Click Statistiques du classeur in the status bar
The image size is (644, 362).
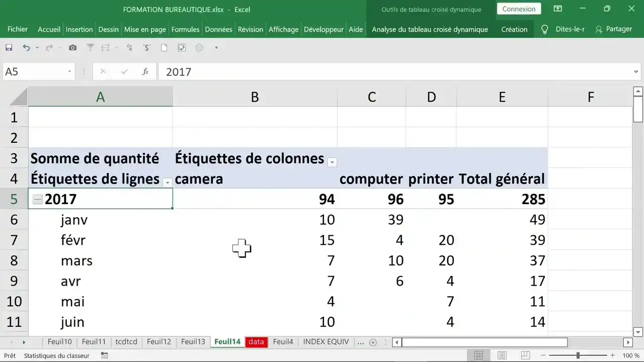[x=57, y=355]
